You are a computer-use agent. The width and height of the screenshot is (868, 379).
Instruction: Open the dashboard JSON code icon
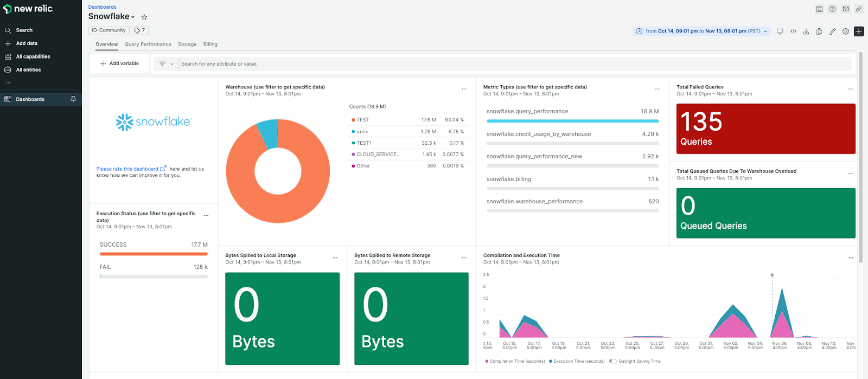793,31
